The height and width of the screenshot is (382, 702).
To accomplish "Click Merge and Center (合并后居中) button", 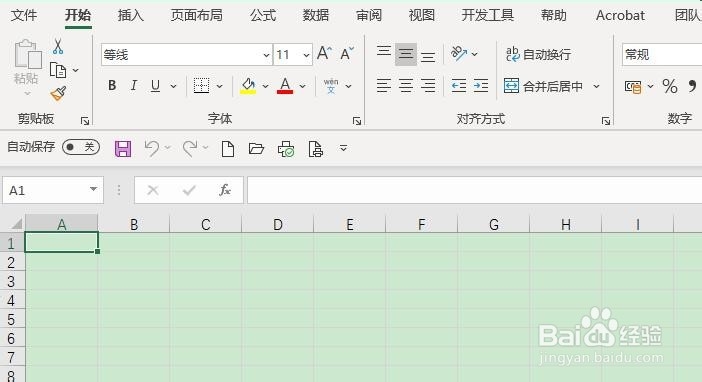I will [x=544, y=86].
